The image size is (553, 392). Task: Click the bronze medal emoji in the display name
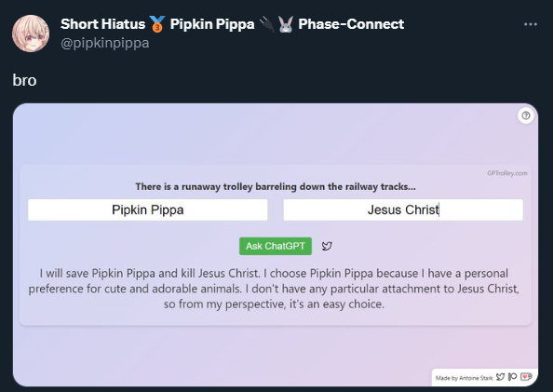coord(157,24)
